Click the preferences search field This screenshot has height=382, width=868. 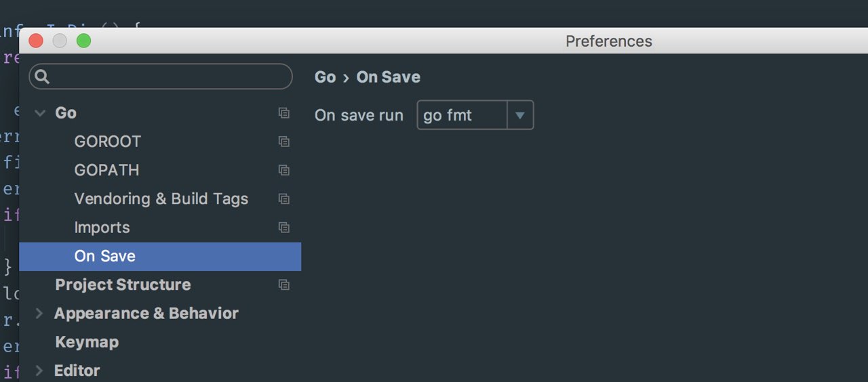point(170,77)
